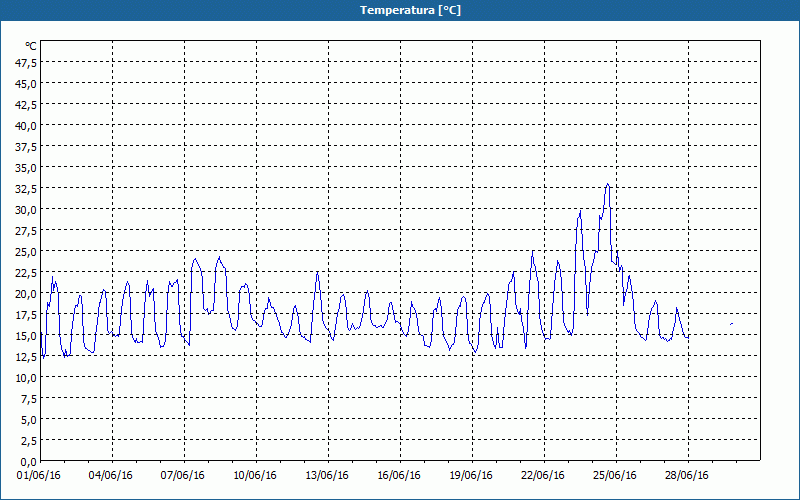Select the 22,5 y-axis label

(26, 273)
